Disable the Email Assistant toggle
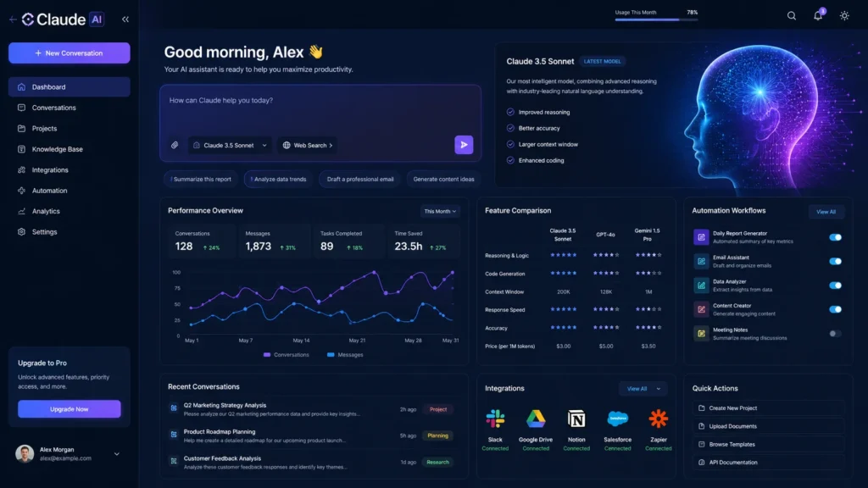Image resolution: width=868 pixels, height=488 pixels. 835,261
